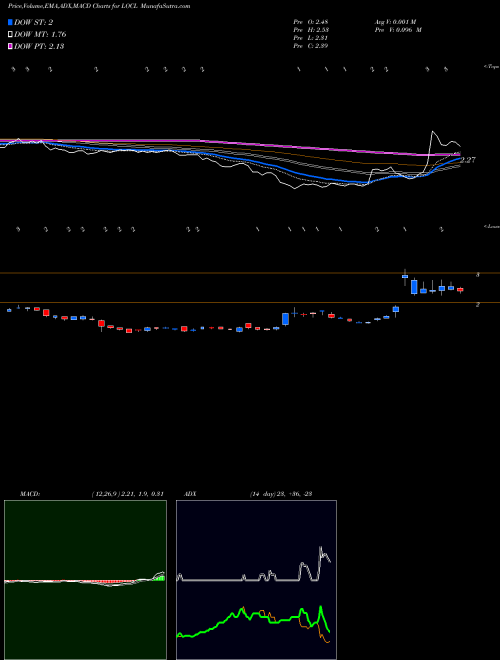500x660 pixels.
Task: Click the 'DOW PT: 2.13' legend label
Action: (x=39, y=46)
